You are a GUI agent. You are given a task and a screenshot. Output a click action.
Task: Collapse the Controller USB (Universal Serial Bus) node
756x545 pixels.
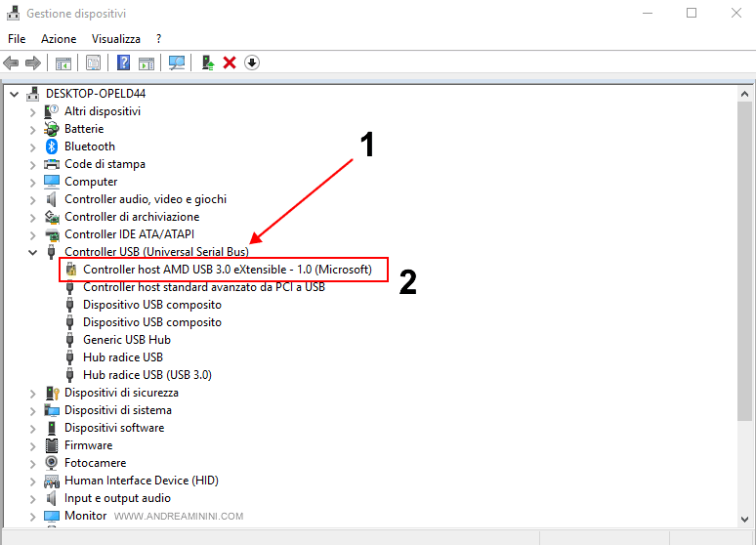point(32,252)
